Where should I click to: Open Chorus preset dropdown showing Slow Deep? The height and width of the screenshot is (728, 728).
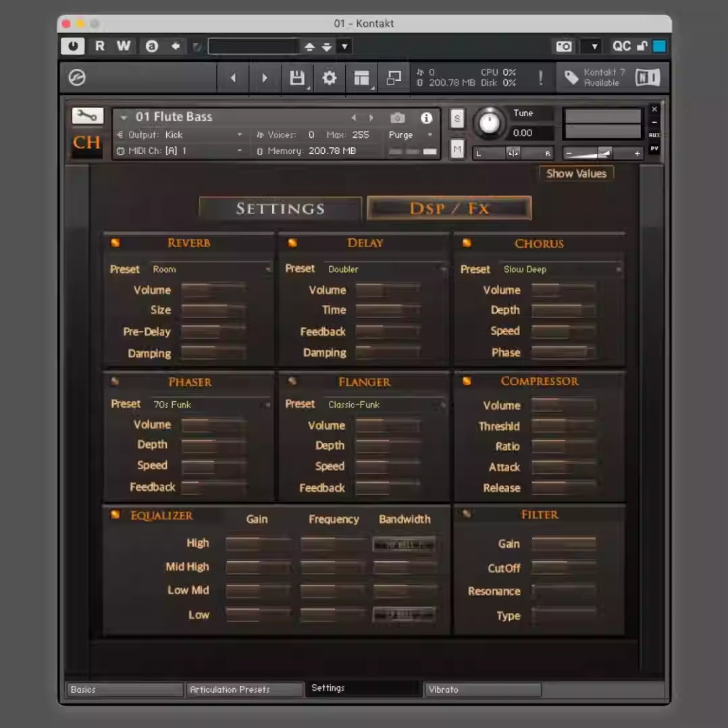[x=561, y=269]
